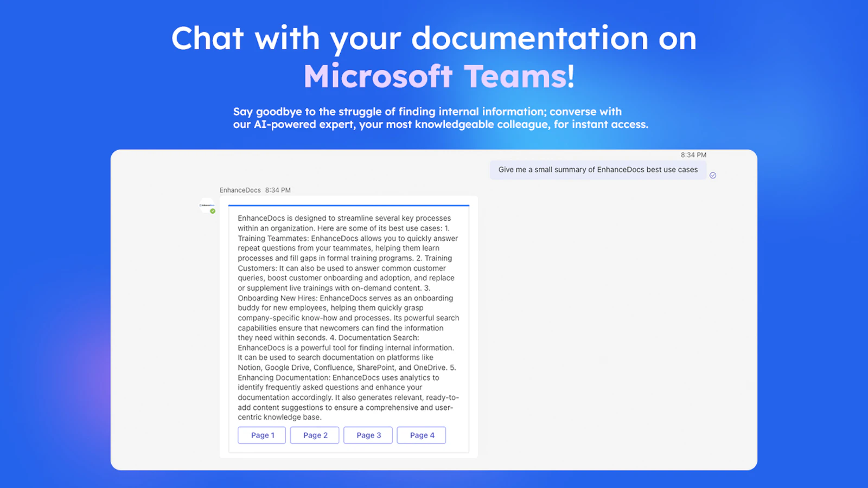The image size is (868, 488).
Task: Open Page 2 source button
Action: pos(315,435)
